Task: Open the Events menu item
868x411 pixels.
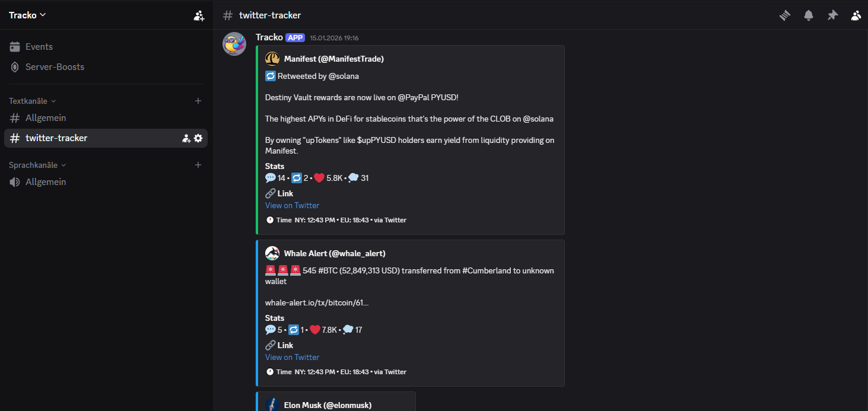Action: point(39,47)
